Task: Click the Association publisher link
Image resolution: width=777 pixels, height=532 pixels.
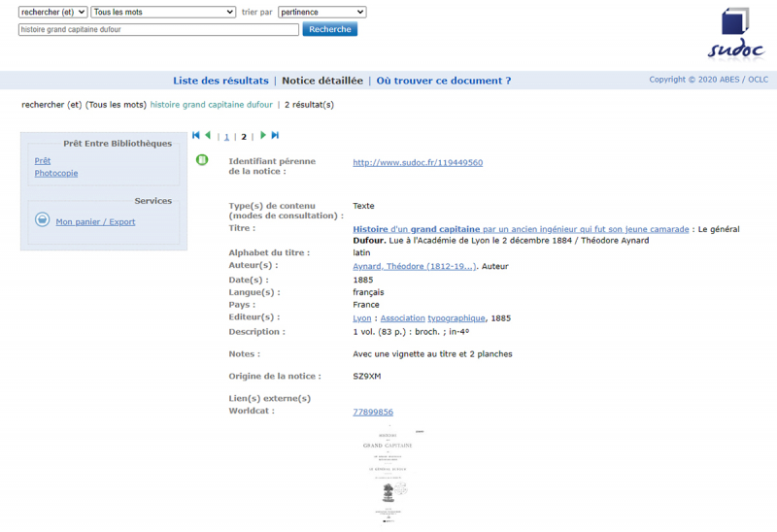Action: pos(402,318)
